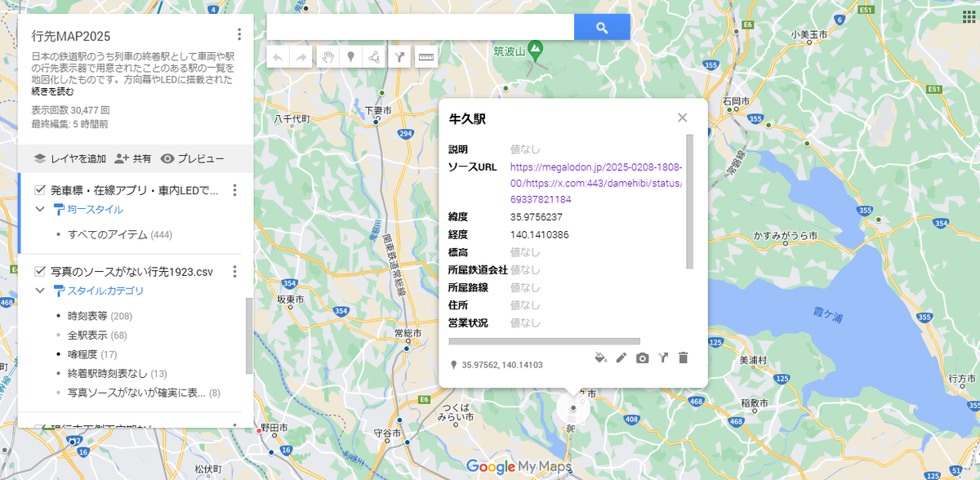Click the paint roller icon beside スタイル:カテゴリ
This screenshot has height=480, width=980.
tap(59, 291)
